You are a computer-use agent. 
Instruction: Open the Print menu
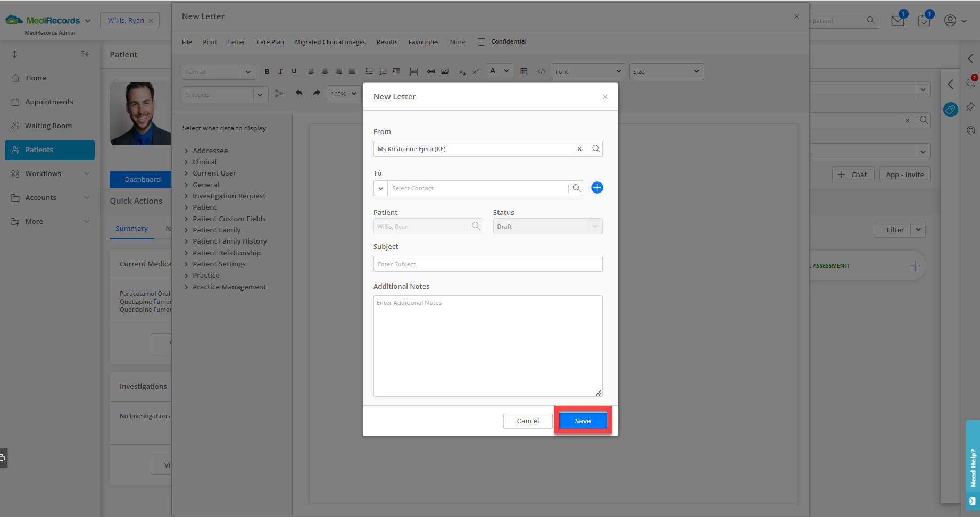210,42
